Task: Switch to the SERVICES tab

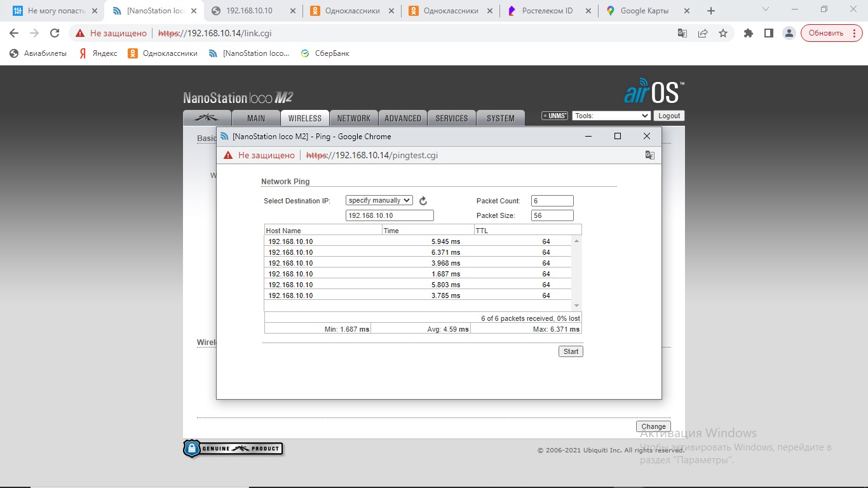Action: tap(452, 118)
